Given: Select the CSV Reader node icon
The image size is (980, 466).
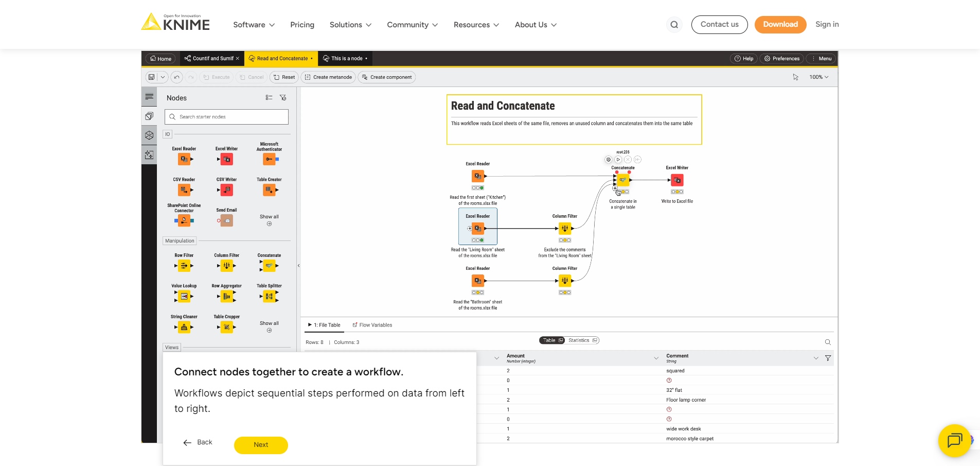Looking at the screenshot, I should 184,190.
